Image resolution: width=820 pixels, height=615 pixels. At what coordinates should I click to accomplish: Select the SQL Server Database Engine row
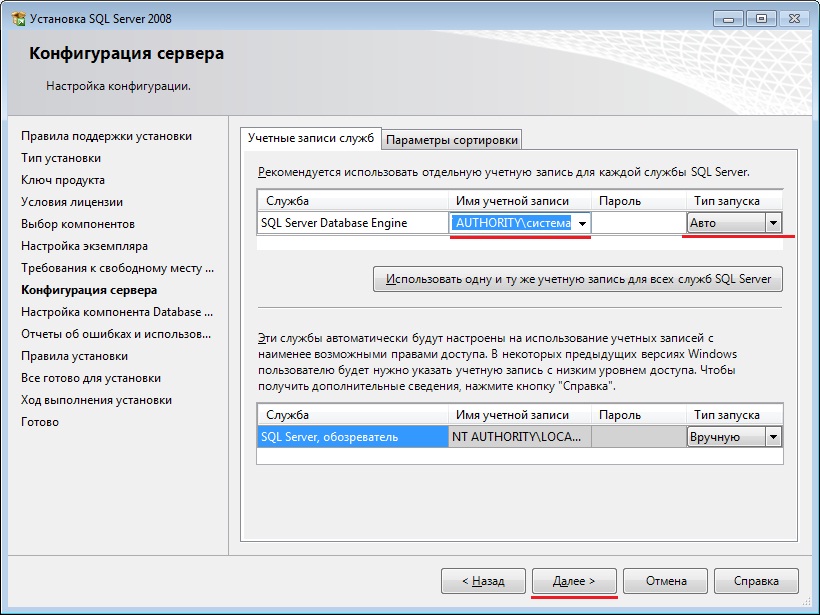353,223
